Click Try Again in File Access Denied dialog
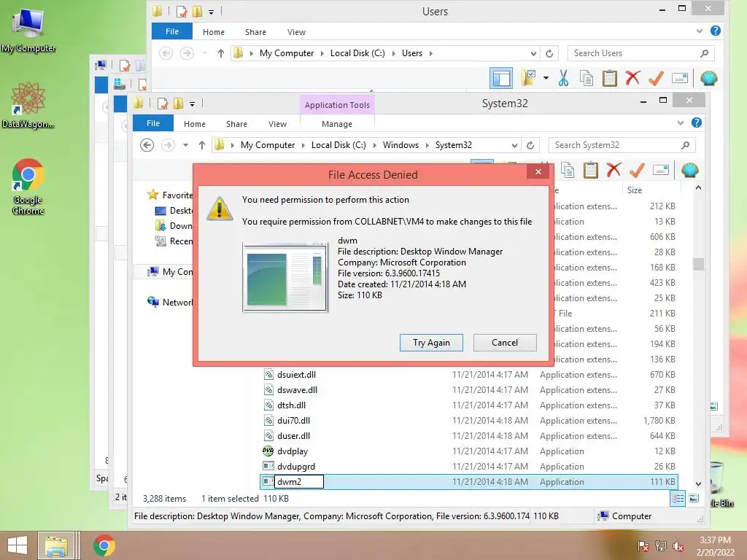 431,343
